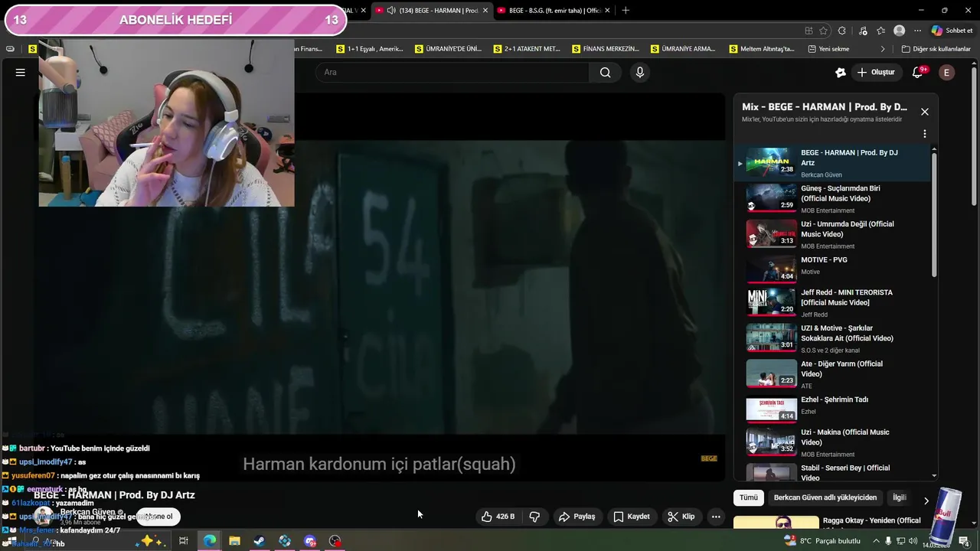Dislike the video with the thumbs-down
The width and height of the screenshot is (980, 551).
(x=535, y=517)
